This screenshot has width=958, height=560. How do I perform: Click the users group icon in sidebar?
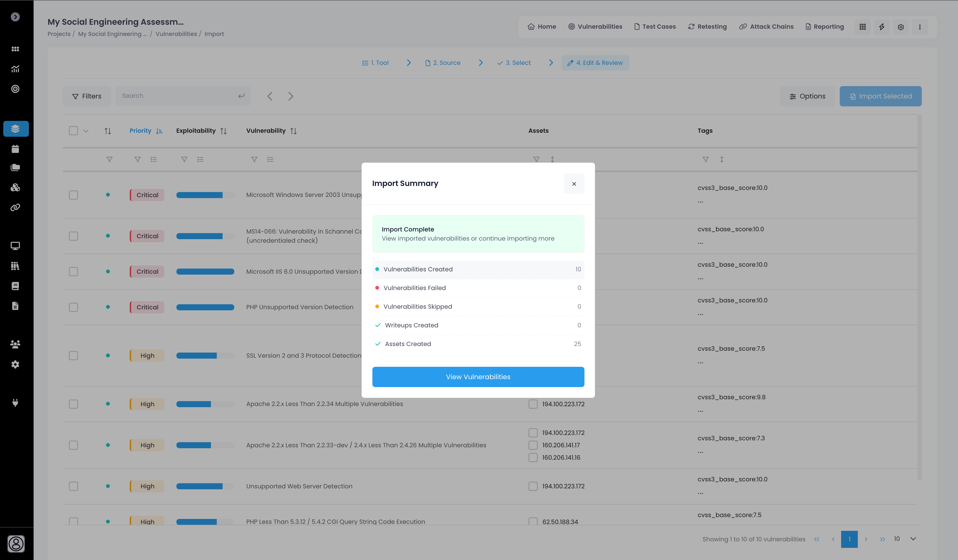[x=15, y=344]
